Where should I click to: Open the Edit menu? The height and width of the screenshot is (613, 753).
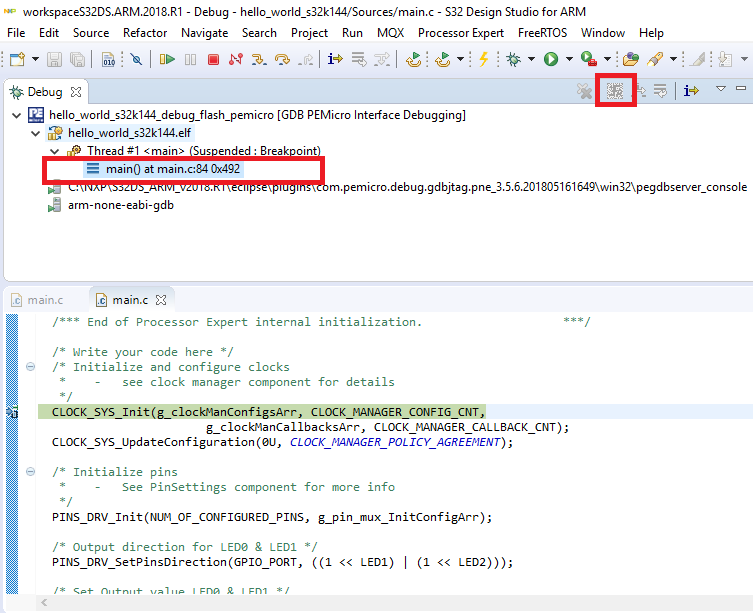(49, 33)
